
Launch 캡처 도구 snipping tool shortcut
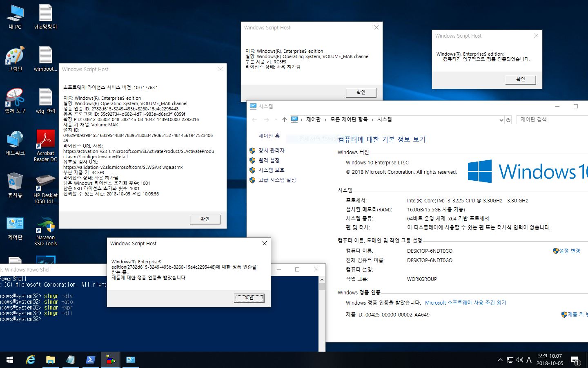coord(15,101)
